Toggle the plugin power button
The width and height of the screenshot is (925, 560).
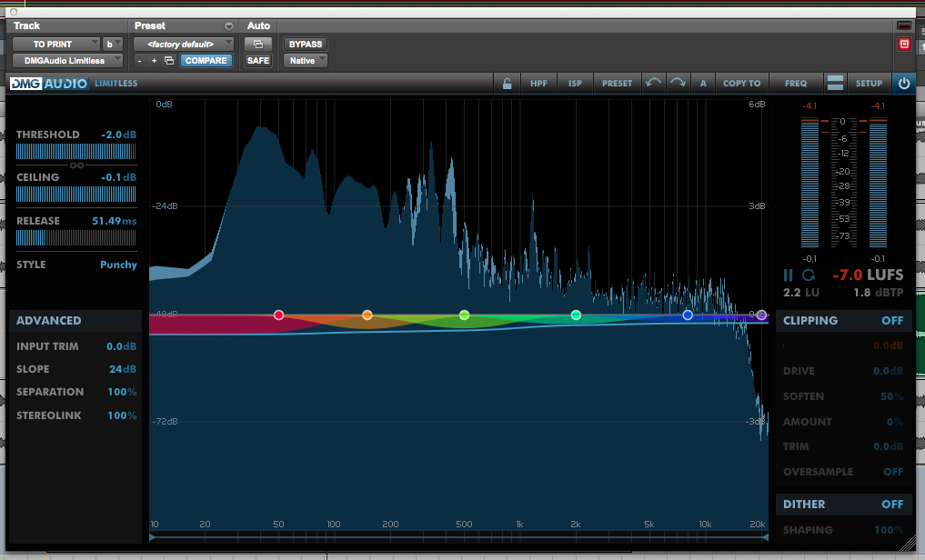[x=904, y=83]
